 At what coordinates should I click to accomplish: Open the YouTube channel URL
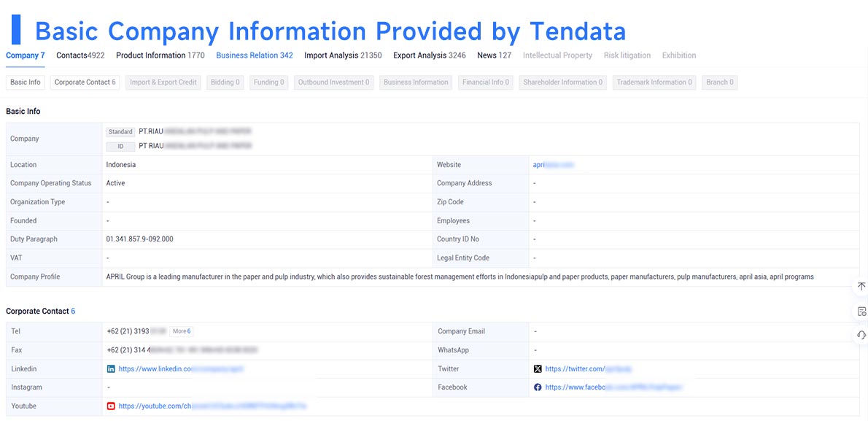212,406
